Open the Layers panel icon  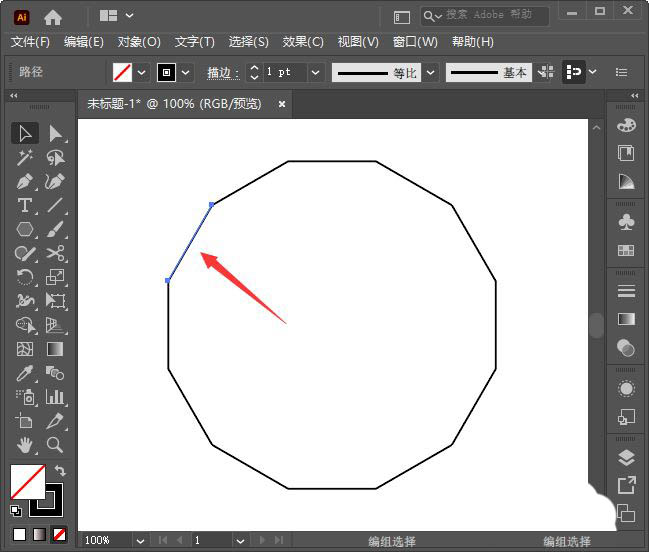coord(626,458)
